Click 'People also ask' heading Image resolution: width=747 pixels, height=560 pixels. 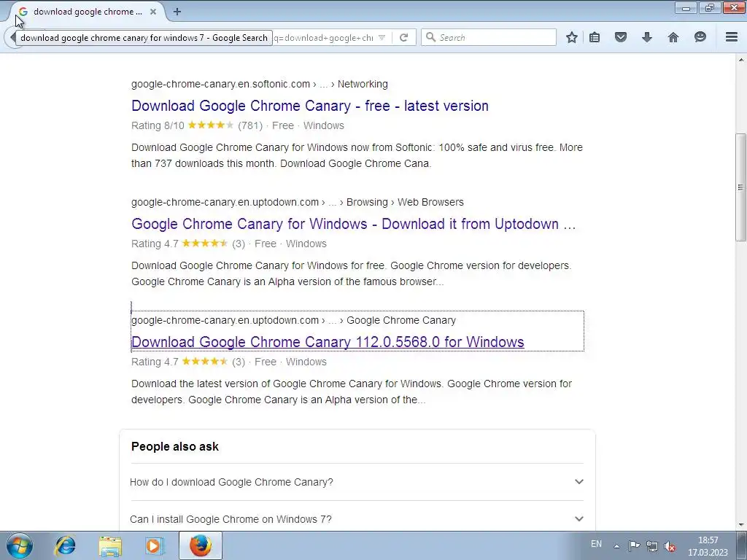(175, 447)
